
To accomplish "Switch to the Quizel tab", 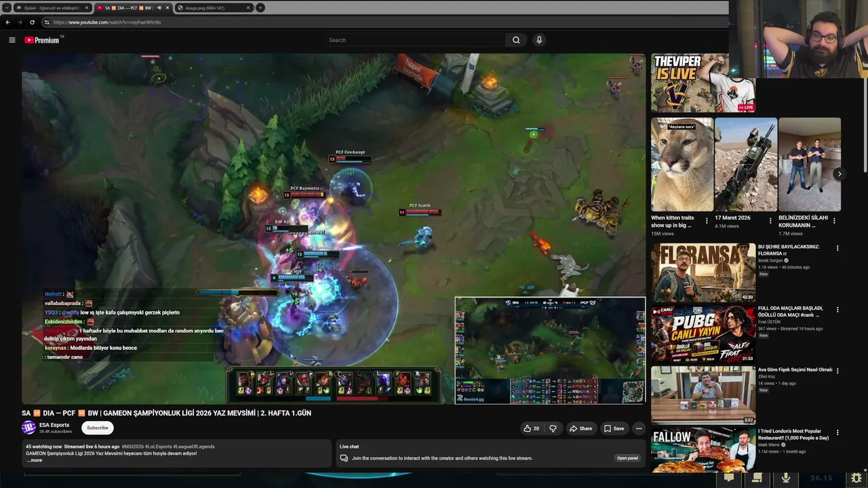I will point(52,8).
